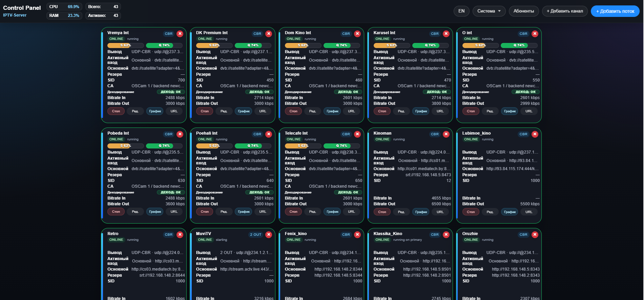644x300 pixels.
Task: Stop the O int stream
Action: [x=471, y=111]
